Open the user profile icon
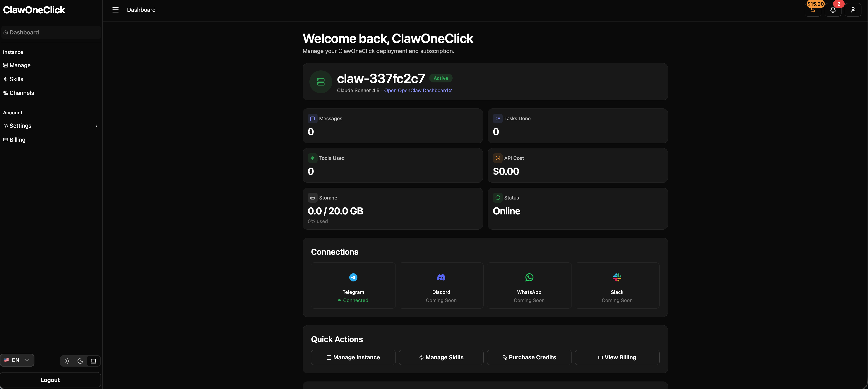This screenshot has height=389, width=868. (x=853, y=10)
